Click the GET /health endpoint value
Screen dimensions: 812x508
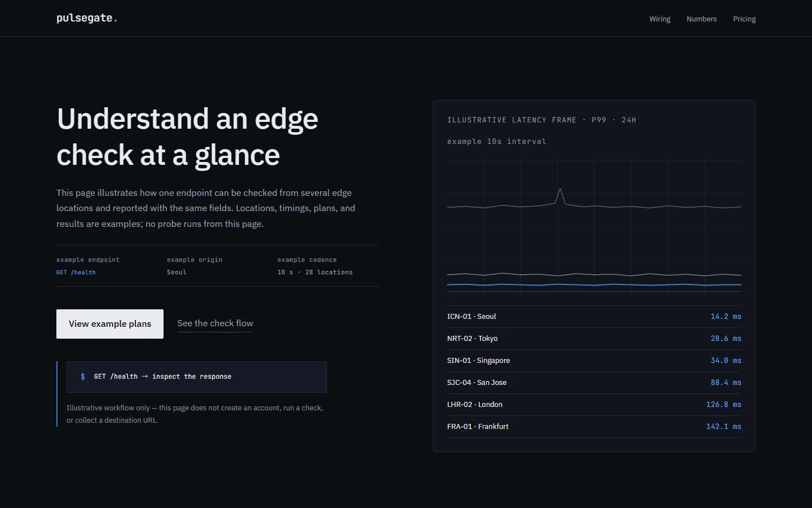(x=76, y=272)
